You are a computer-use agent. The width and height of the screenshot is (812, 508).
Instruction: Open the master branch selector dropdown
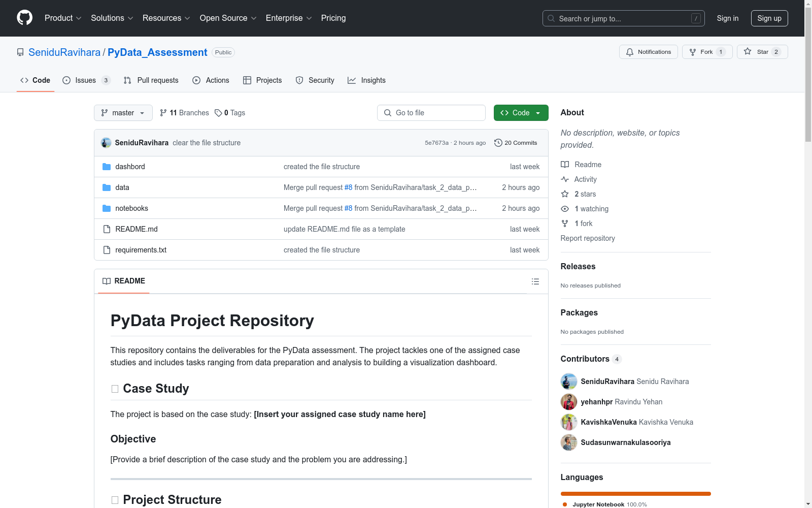point(123,113)
